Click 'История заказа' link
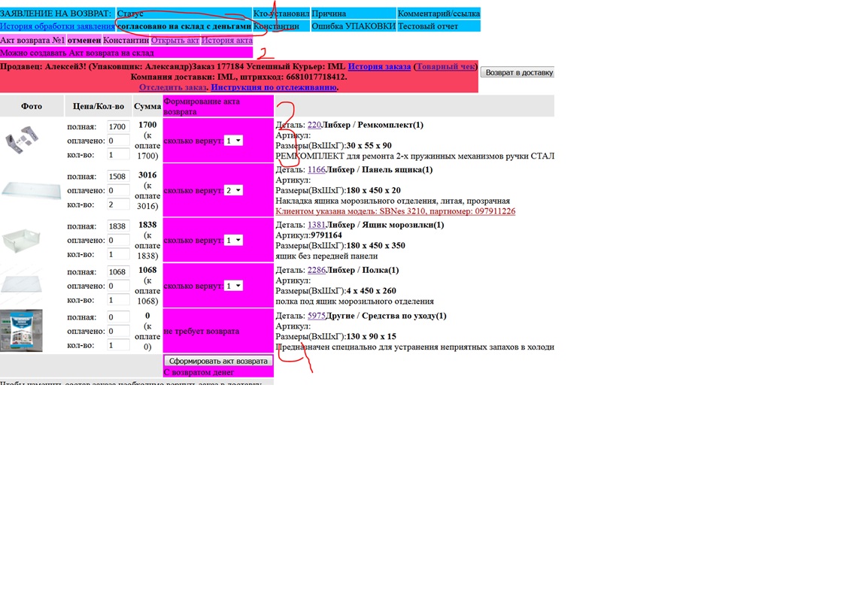 click(x=379, y=67)
